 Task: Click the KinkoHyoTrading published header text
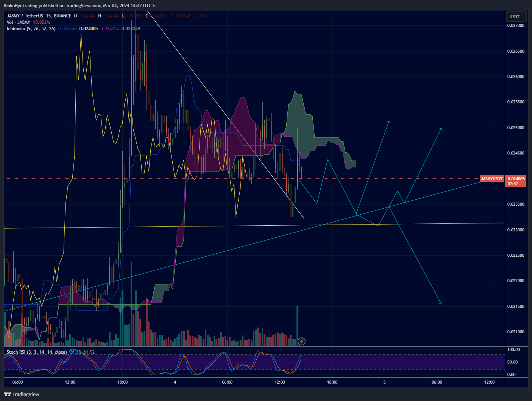80,5
